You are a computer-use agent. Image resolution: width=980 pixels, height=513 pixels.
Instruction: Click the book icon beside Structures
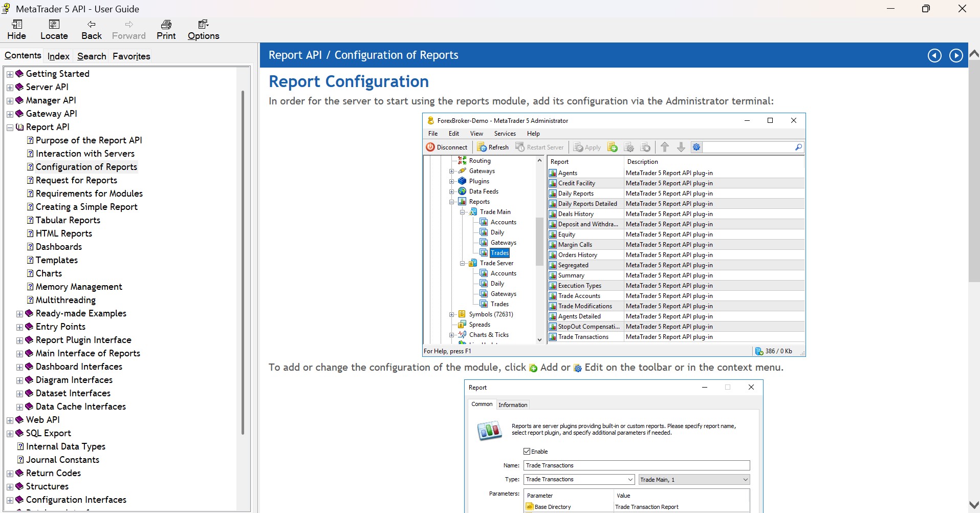pyautogui.click(x=20, y=486)
